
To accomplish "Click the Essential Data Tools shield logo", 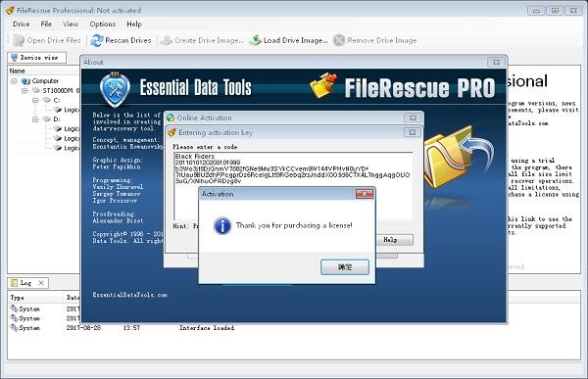I will (x=115, y=89).
